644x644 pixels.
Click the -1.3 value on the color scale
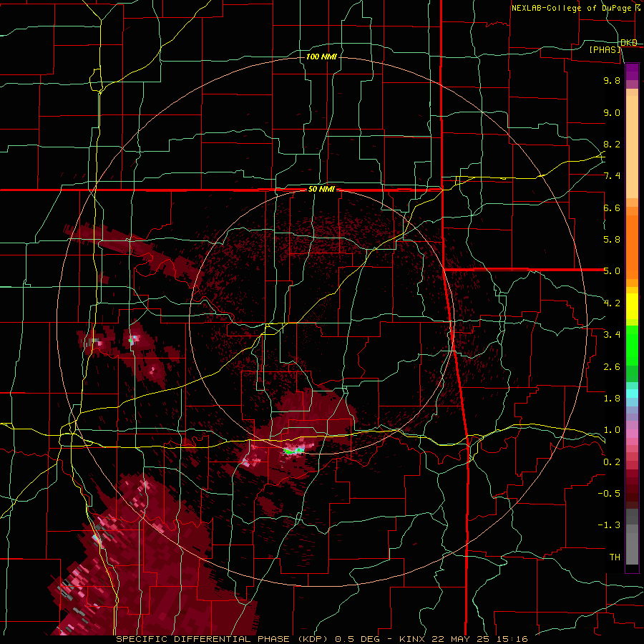click(609, 525)
